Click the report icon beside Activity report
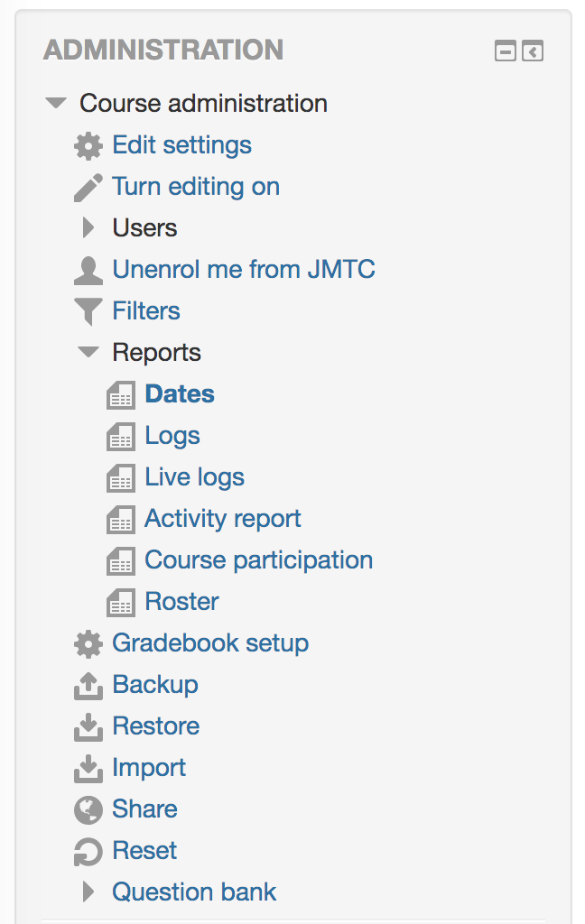This screenshot has width=585, height=924. [121, 520]
